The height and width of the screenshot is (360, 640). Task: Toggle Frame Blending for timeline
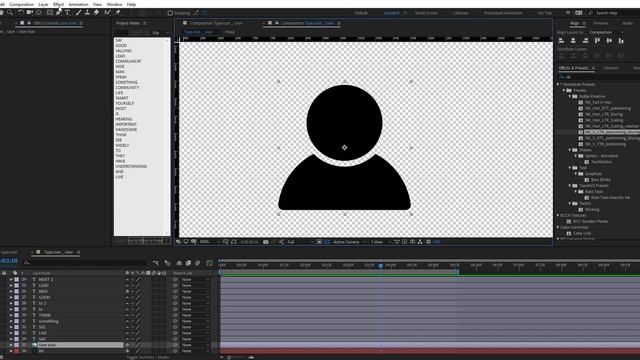click(x=188, y=263)
